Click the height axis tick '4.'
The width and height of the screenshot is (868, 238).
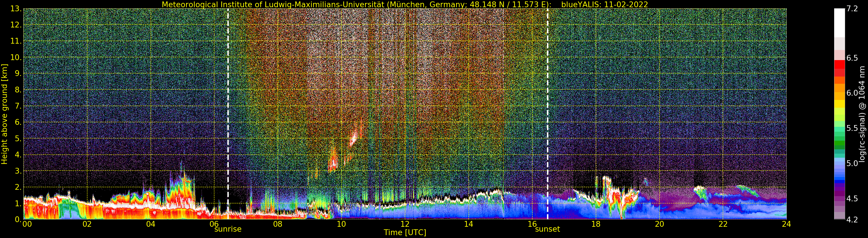18,155
